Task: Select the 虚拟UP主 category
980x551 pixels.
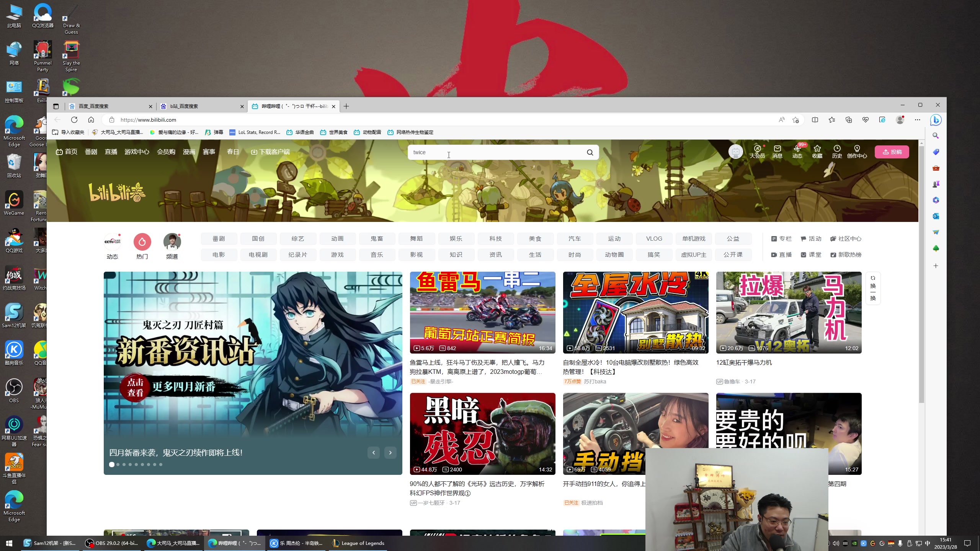Action: [694, 255]
